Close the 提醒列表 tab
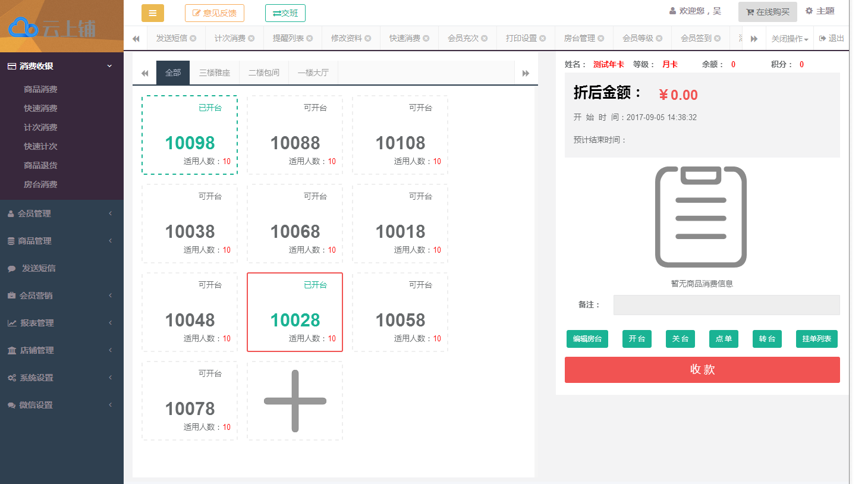Viewport: 868px width, 484px height. 310,38
